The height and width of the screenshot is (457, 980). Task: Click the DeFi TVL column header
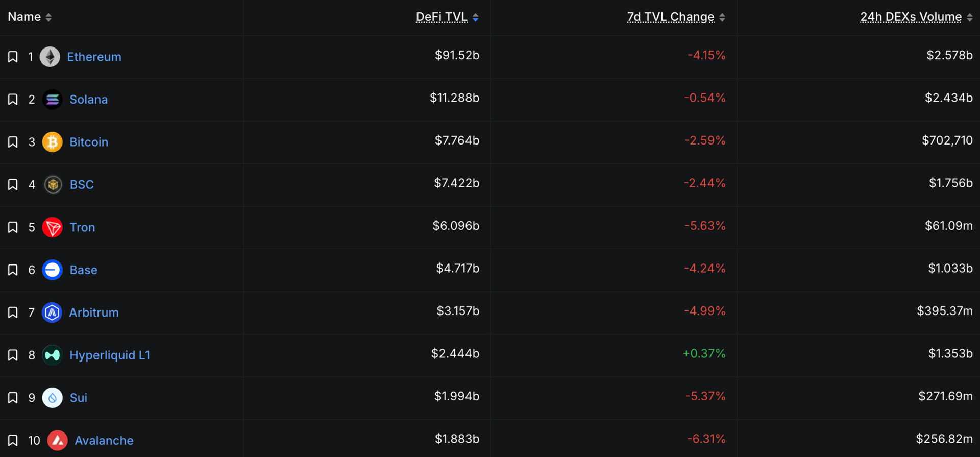coord(442,17)
